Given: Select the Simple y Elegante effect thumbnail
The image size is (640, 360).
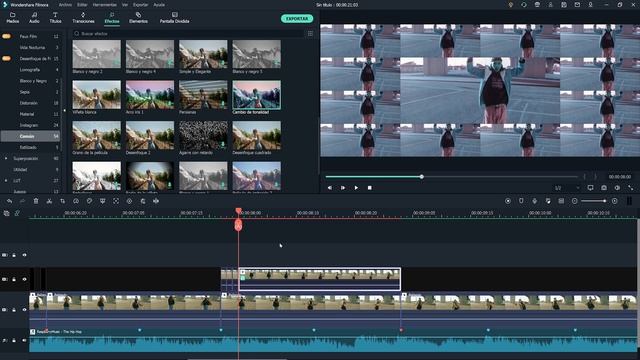Looking at the screenshot, I should pyautogui.click(x=203, y=54).
